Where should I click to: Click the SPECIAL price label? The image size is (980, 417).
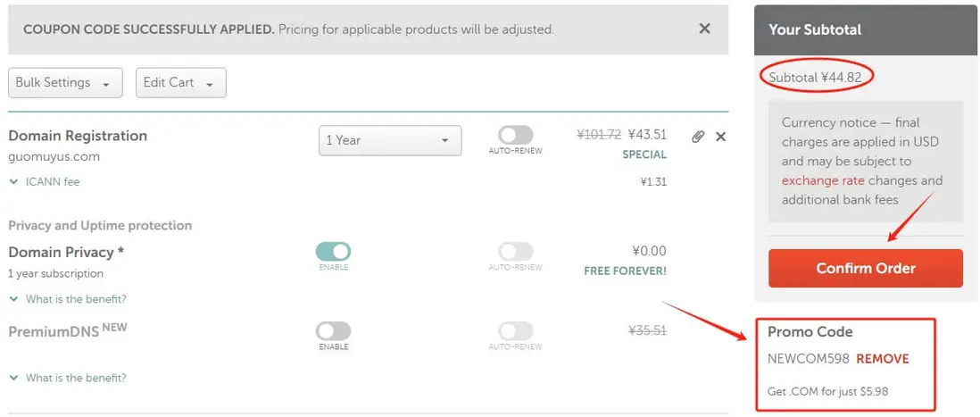[x=644, y=154]
